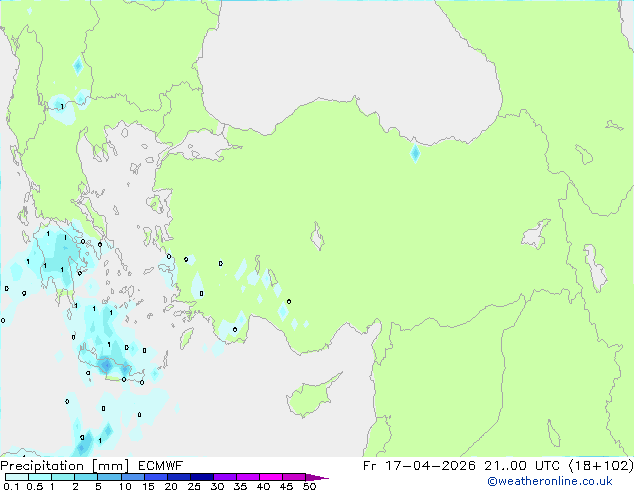The height and width of the screenshot is (490, 634).
Task: Click the 2–5 mm legend swatch
Action: pyautogui.click(x=86, y=477)
